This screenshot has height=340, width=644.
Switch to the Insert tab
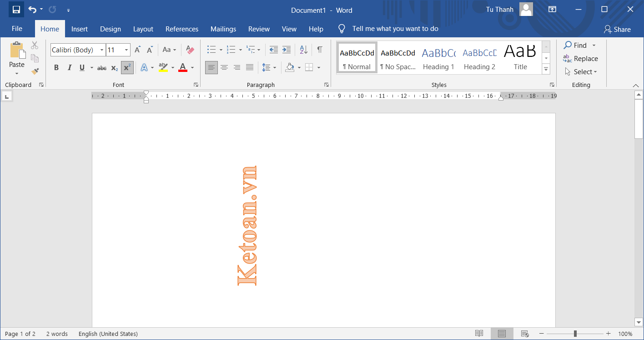click(x=80, y=29)
